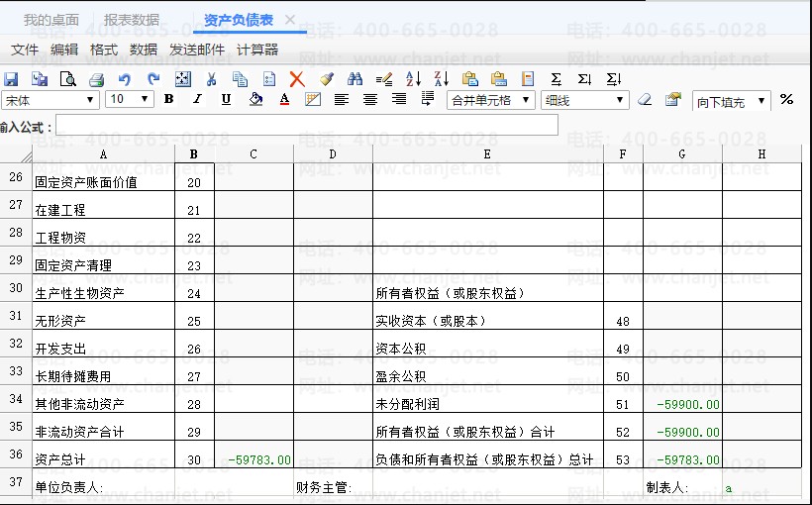Open the 文件 menu
The height and width of the screenshot is (505, 812).
click(x=25, y=50)
